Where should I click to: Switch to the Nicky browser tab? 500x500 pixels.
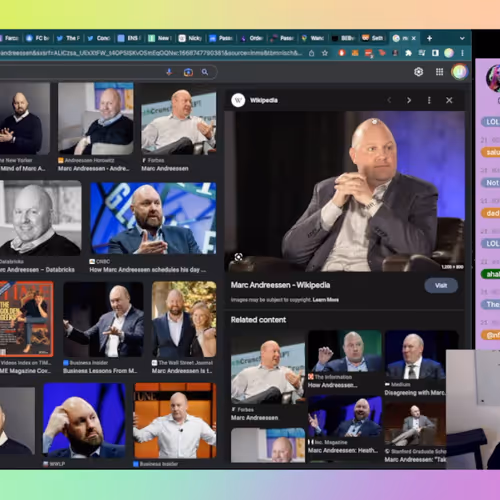(x=191, y=38)
